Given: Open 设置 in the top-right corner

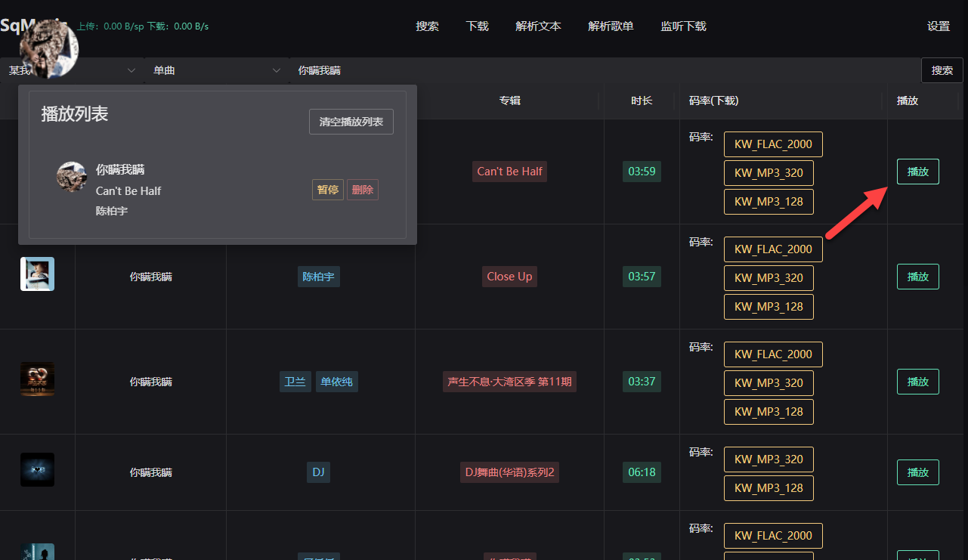Looking at the screenshot, I should point(939,26).
